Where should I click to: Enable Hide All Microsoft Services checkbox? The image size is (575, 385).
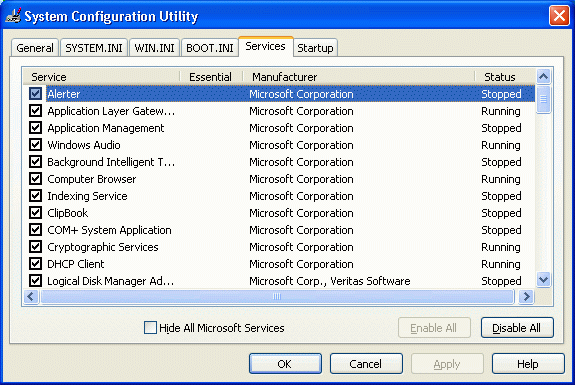point(150,327)
